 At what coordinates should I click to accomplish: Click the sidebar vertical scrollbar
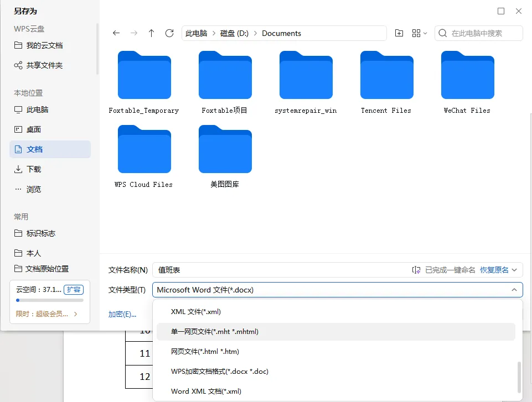(97, 49)
